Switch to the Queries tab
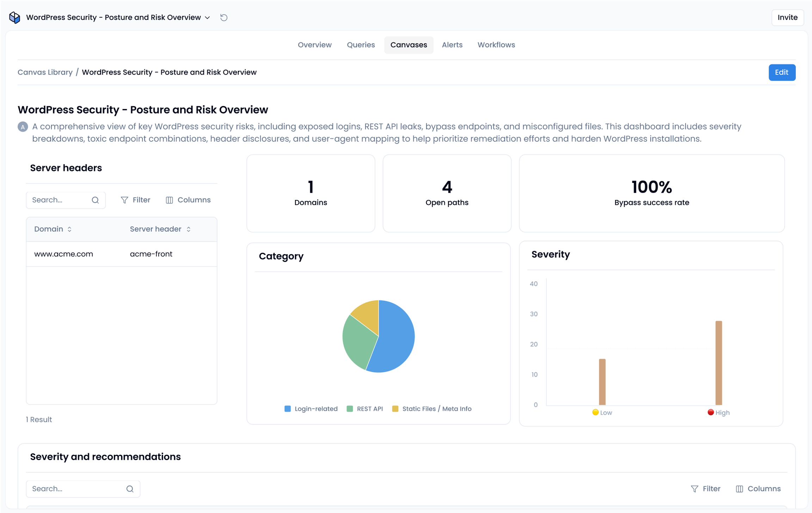 (361, 45)
